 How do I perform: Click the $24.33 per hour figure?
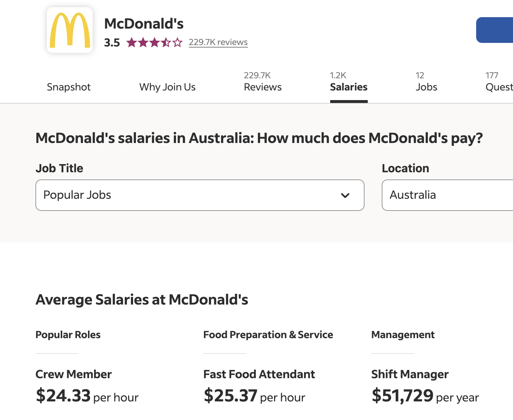point(63,396)
